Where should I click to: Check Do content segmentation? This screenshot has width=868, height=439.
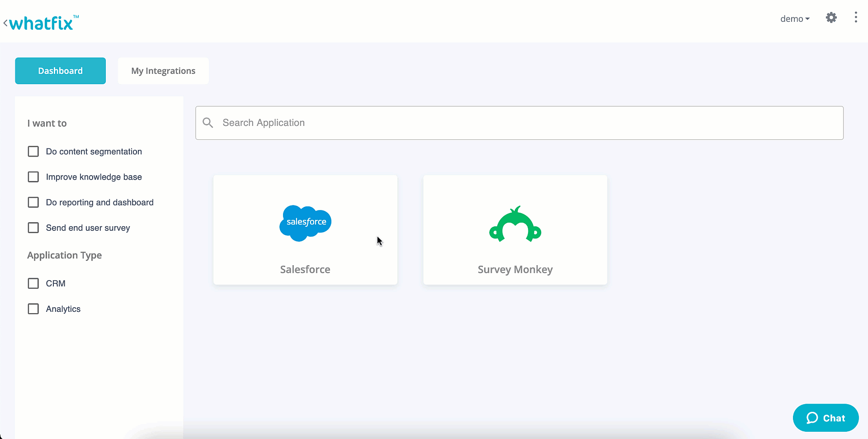click(x=33, y=152)
